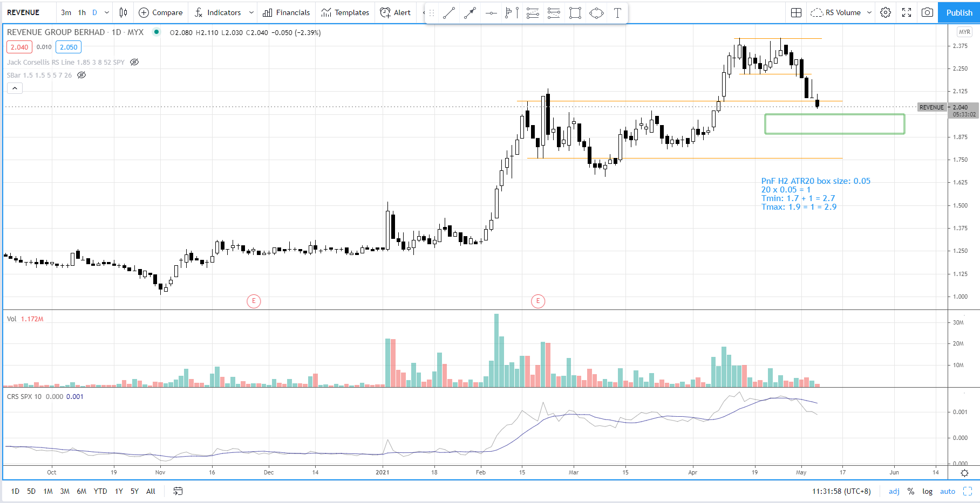This screenshot has height=503, width=980.
Task: Set date range to 1D
Action: (15, 491)
